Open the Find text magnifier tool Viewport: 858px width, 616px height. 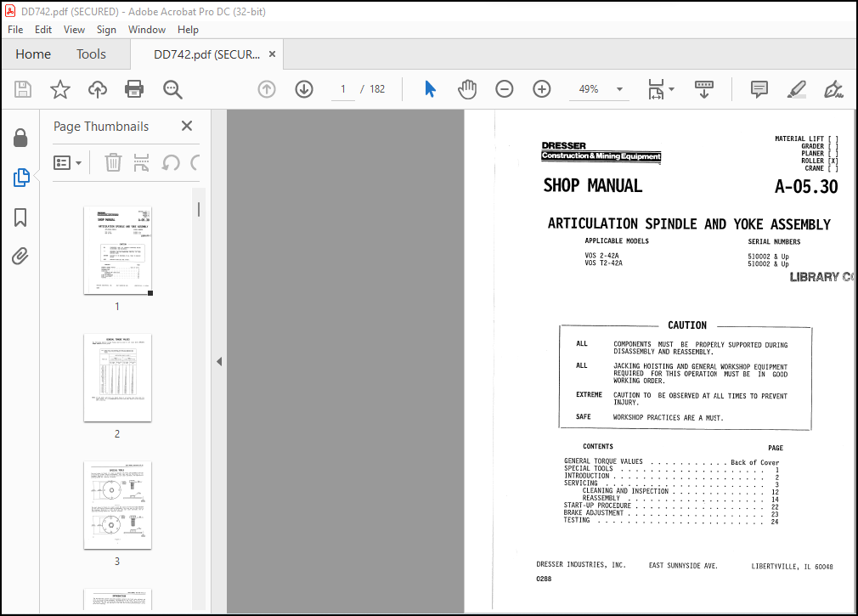(x=172, y=89)
